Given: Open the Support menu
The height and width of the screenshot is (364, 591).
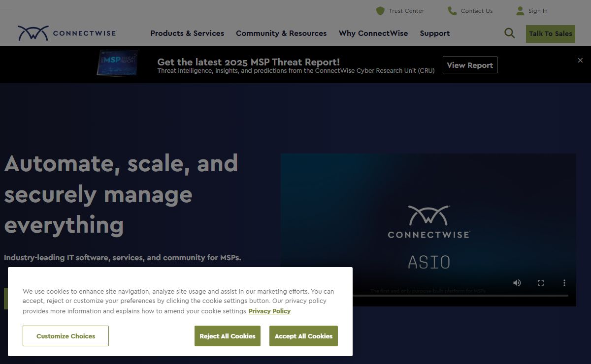Looking at the screenshot, I should tap(435, 33).
